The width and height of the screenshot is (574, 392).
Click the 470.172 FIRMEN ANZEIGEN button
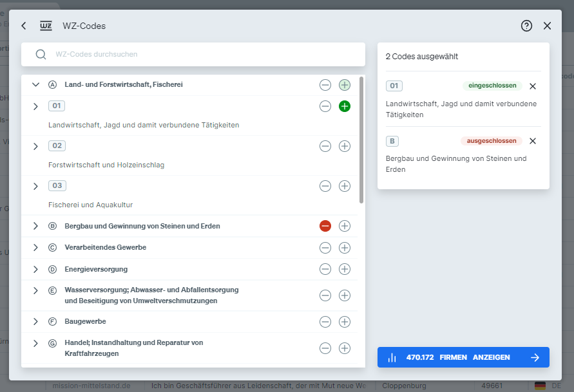pyautogui.click(x=463, y=357)
